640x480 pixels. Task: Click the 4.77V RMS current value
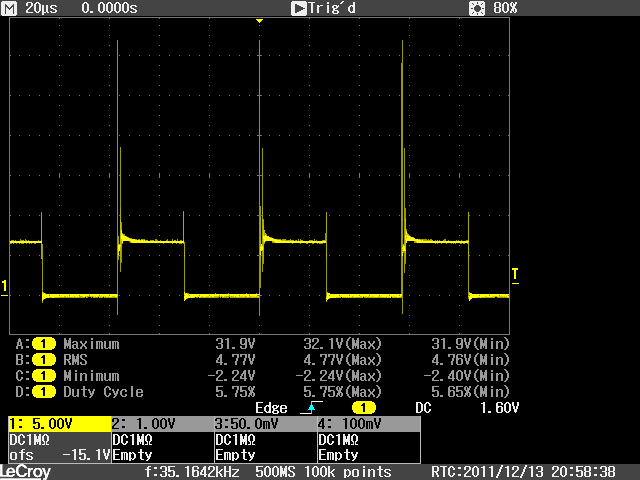235,360
